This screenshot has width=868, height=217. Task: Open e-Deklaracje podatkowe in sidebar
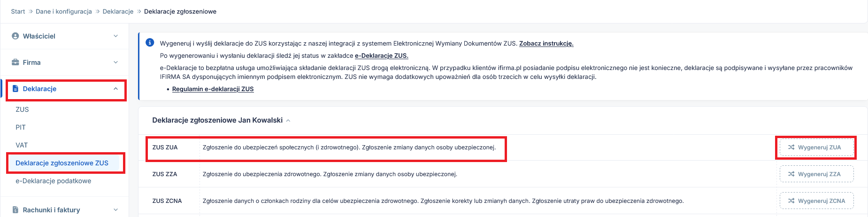(x=54, y=181)
